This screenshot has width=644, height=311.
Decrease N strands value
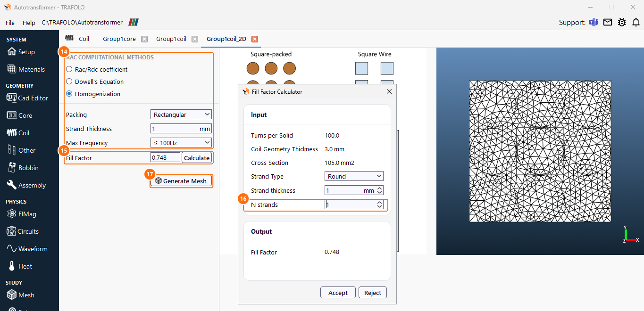380,207
